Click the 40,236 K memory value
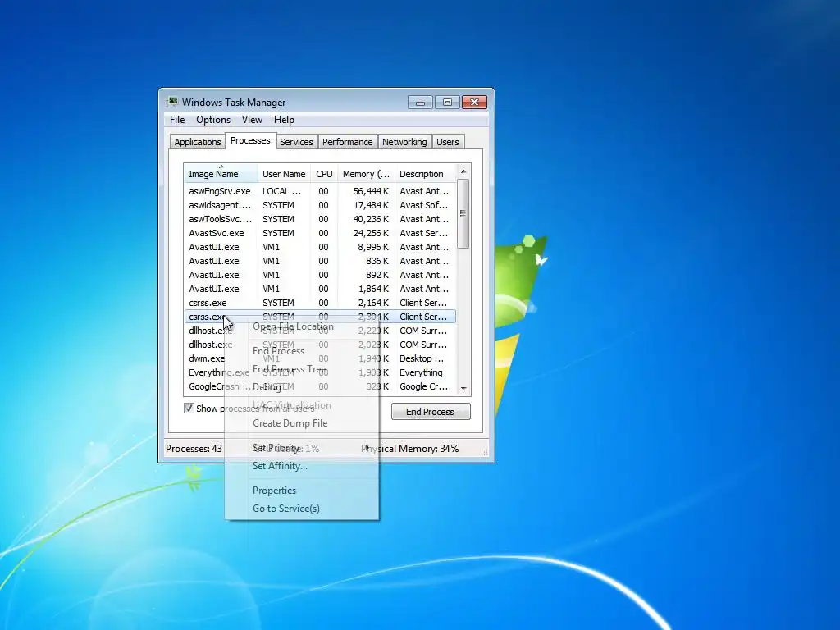Screen dimensions: 840x630 click(371, 219)
